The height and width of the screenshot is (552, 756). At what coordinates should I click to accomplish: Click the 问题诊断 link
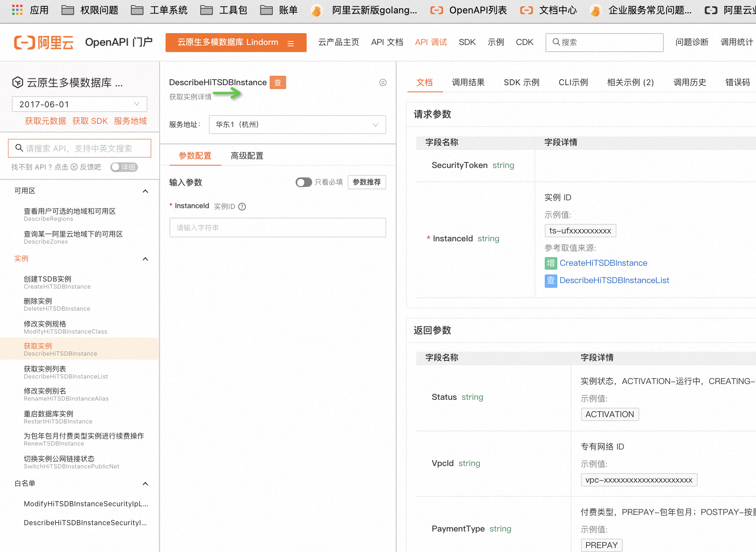tap(692, 42)
